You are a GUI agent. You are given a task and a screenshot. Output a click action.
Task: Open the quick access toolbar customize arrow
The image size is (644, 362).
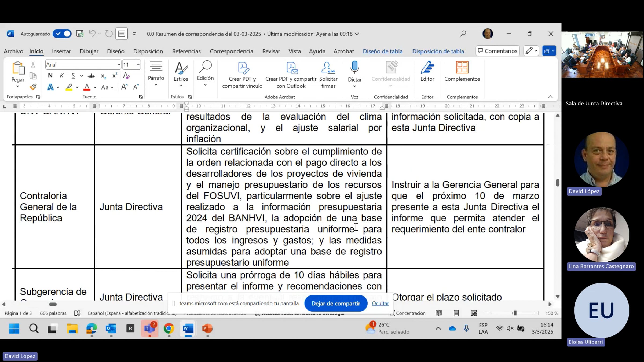coord(134,34)
